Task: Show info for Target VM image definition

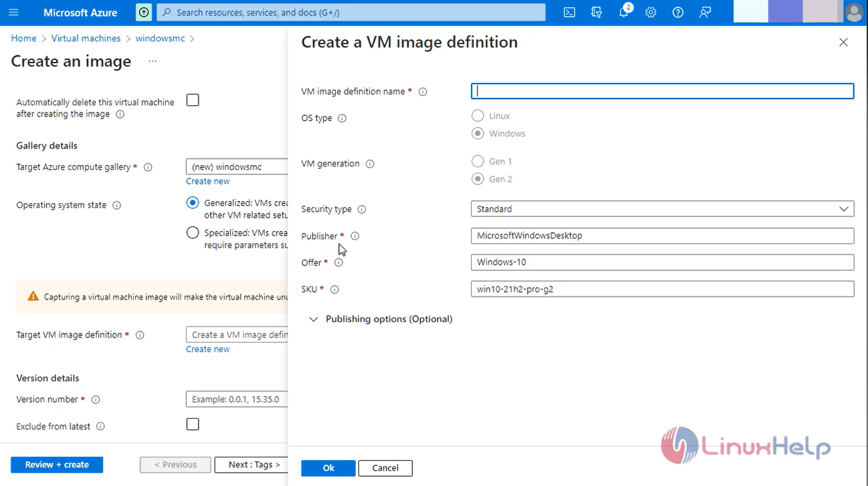Action: (x=140, y=335)
